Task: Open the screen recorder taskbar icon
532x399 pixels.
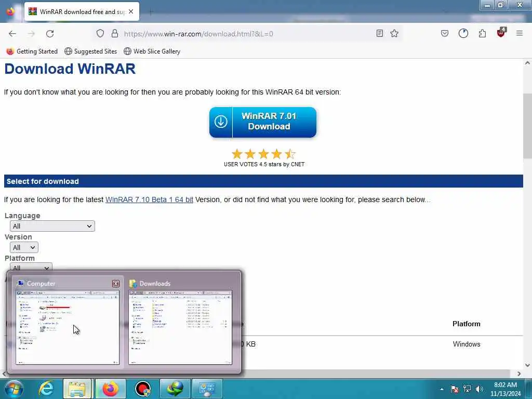Action: click(x=143, y=389)
